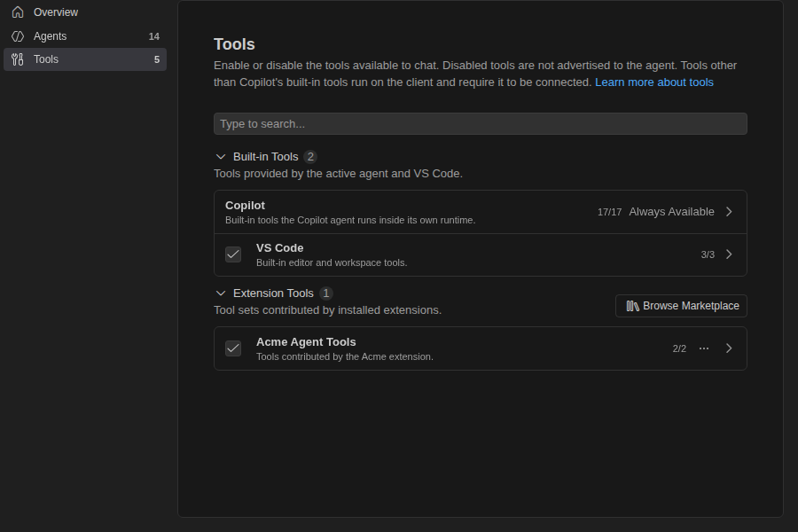Expand the VS Code row arrow

729,254
